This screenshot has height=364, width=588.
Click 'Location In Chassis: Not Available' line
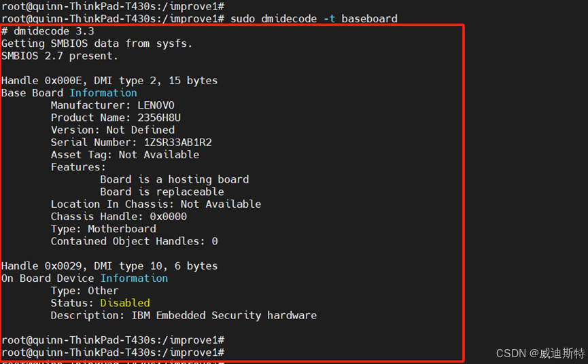point(156,204)
